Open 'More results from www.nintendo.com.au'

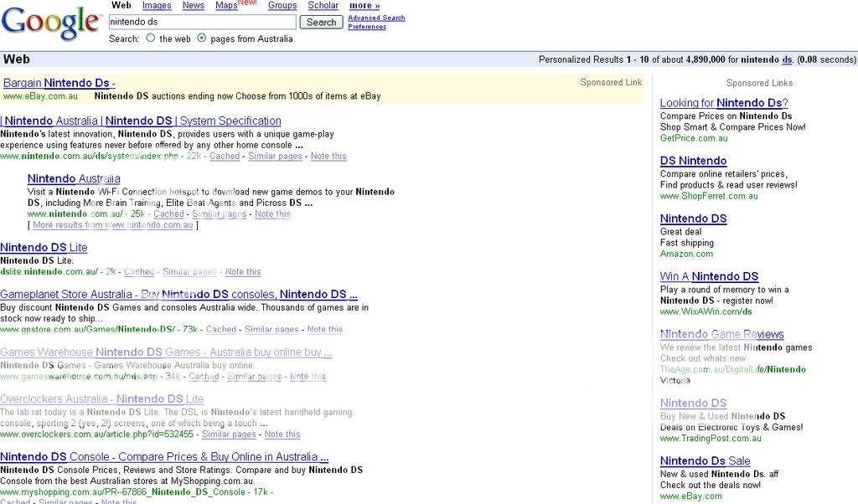(x=113, y=225)
